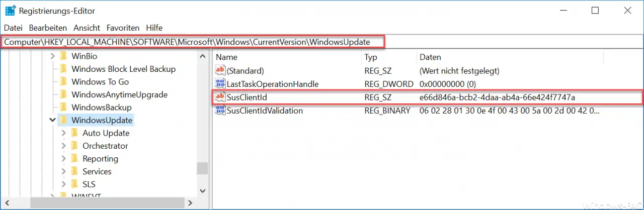Click the LastTaskOperationHandle DWORD icon
This screenshot has width=644, height=210.
220,84
